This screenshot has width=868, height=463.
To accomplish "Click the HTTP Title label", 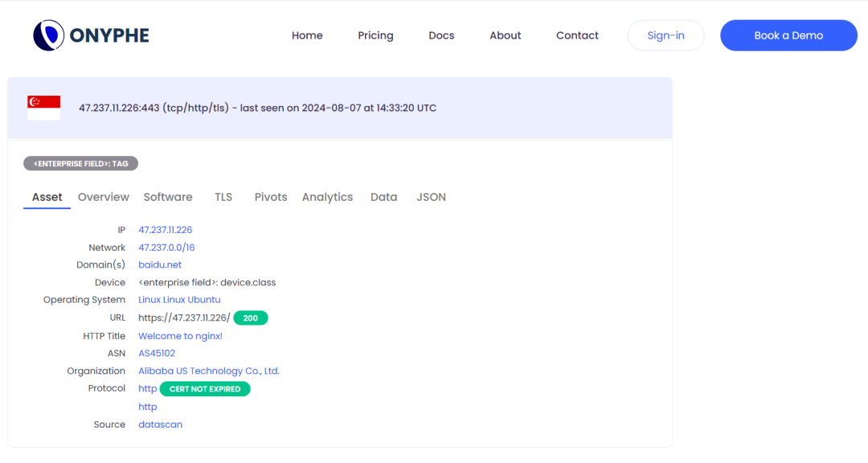I will pyautogui.click(x=104, y=336).
